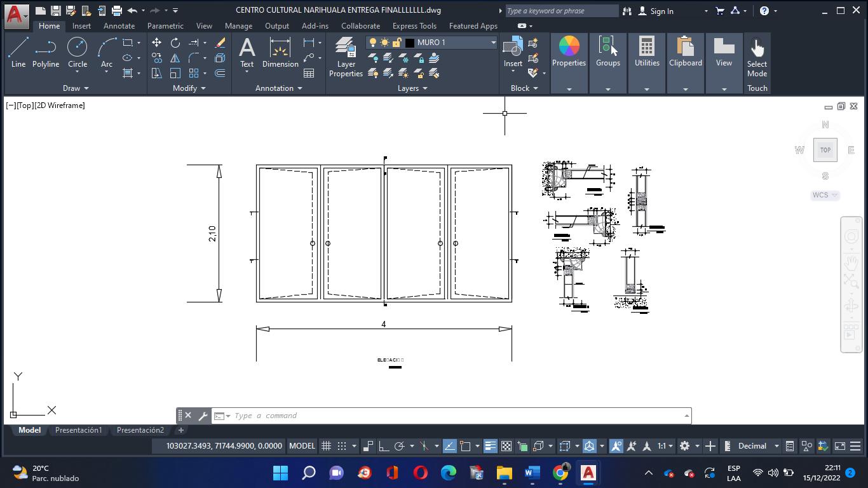Toggle drawing grid display in status bar
Screen dimensions: 868x488
click(x=326, y=446)
